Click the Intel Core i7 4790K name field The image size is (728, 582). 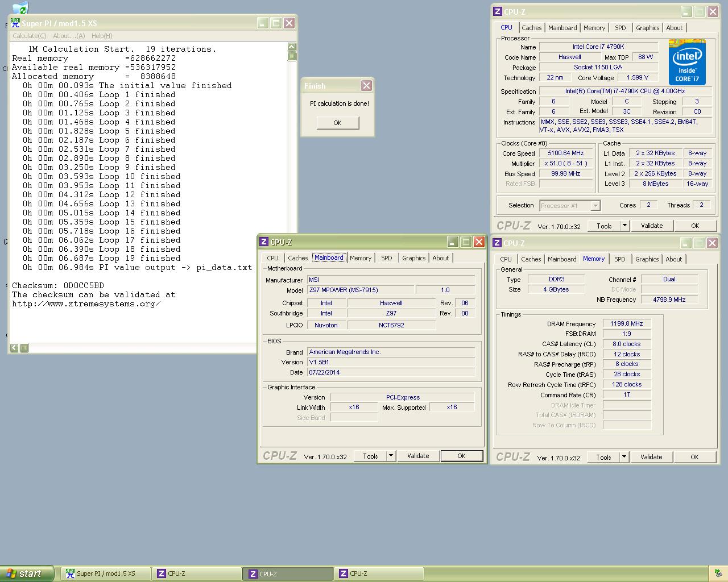point(598,47)
